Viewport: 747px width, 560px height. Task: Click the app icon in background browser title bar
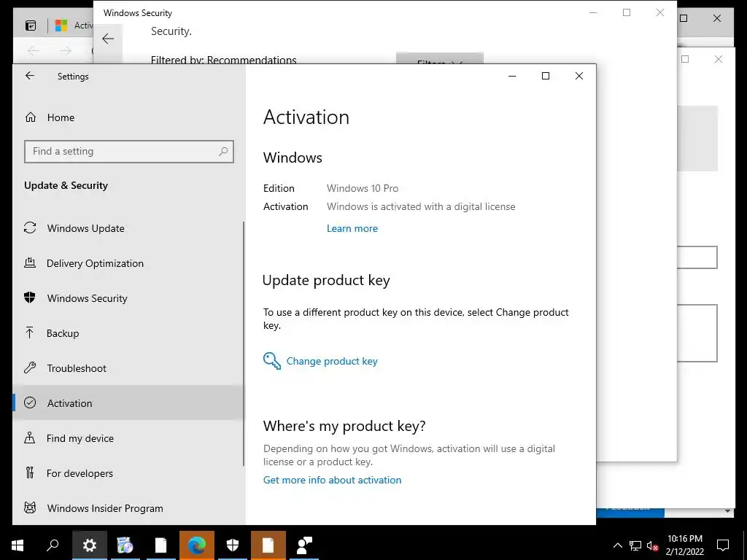pyautogui.click(x=31, y=26)
